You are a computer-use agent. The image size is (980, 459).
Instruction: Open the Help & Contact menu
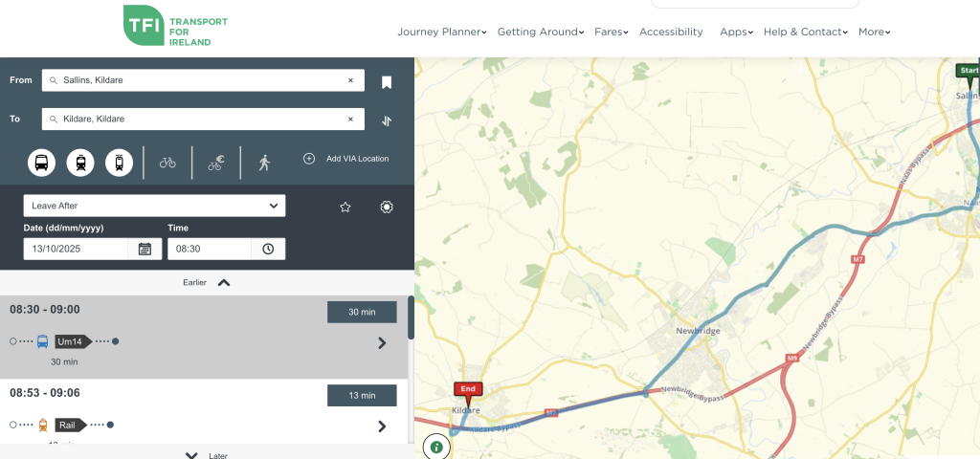pos(806,32)
